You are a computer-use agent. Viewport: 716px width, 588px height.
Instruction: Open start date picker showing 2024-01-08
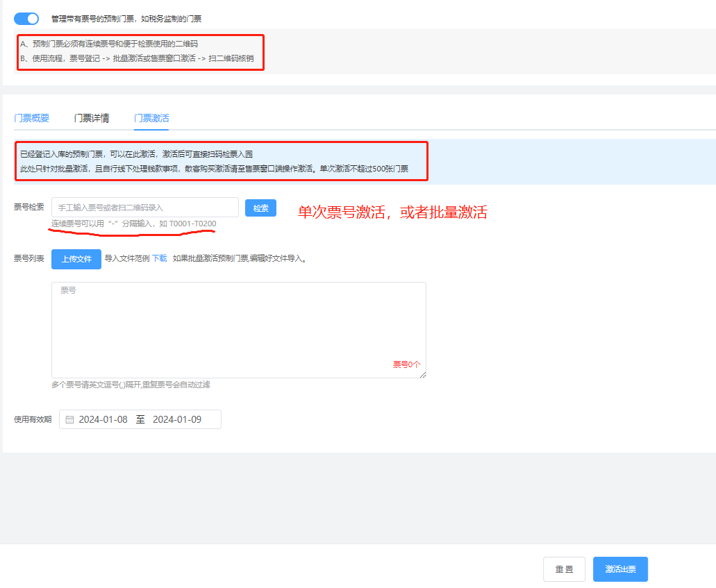103,420
